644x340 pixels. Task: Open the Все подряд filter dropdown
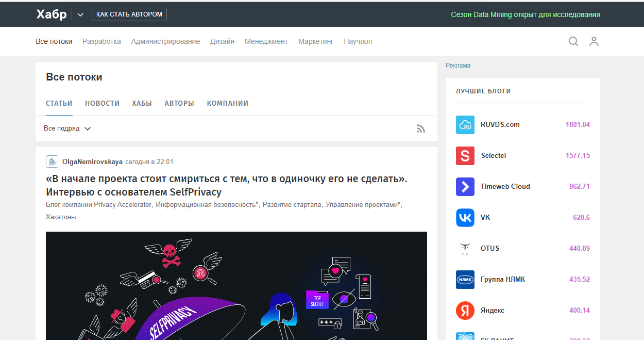(67, 128)
